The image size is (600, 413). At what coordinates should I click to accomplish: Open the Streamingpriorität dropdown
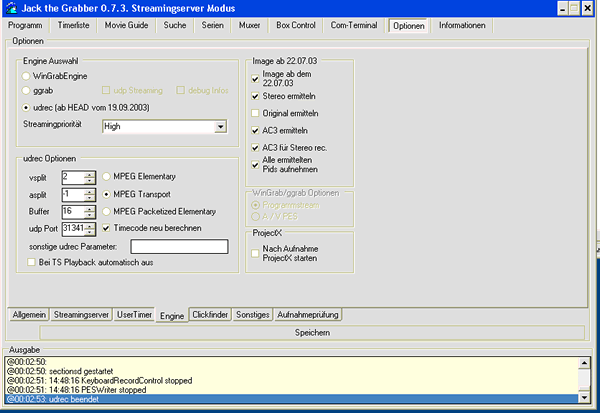(220, 127)
